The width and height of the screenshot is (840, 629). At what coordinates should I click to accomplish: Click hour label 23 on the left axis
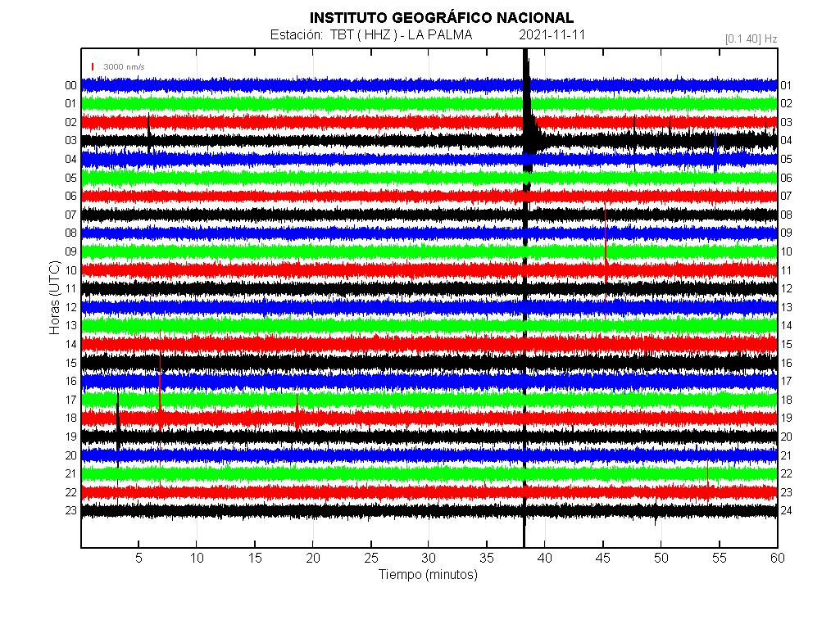coord(71,510)
